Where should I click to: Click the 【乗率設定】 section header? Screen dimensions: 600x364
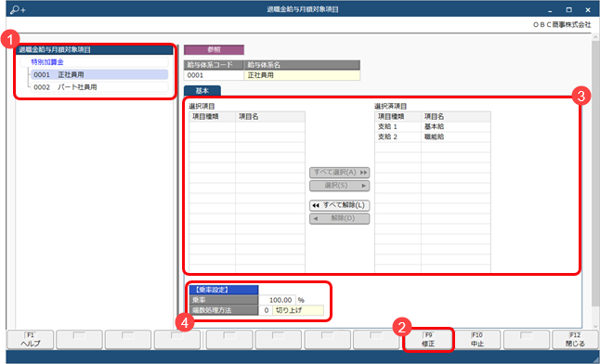point(224,290)
